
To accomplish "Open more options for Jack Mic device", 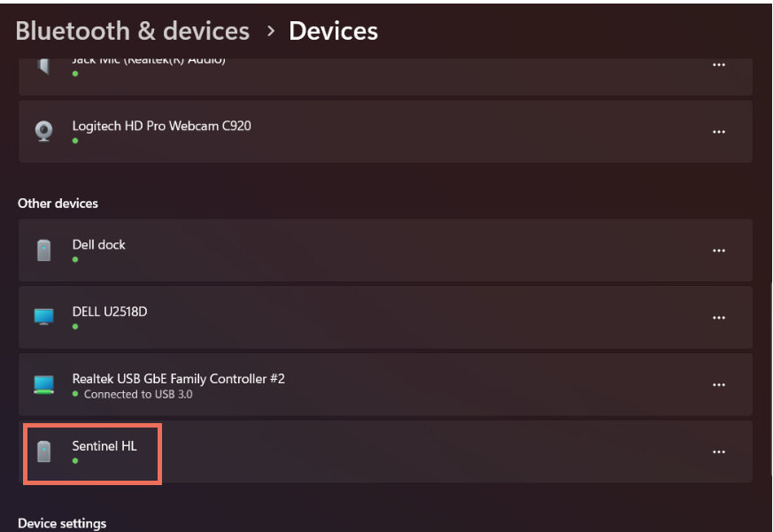I will [719, 65].
